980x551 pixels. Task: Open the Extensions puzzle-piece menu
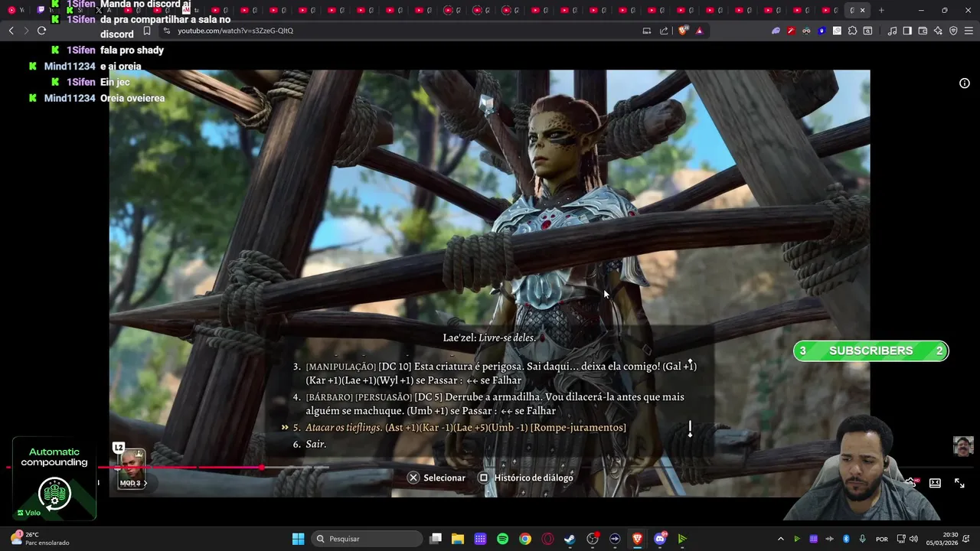[852, 31]
